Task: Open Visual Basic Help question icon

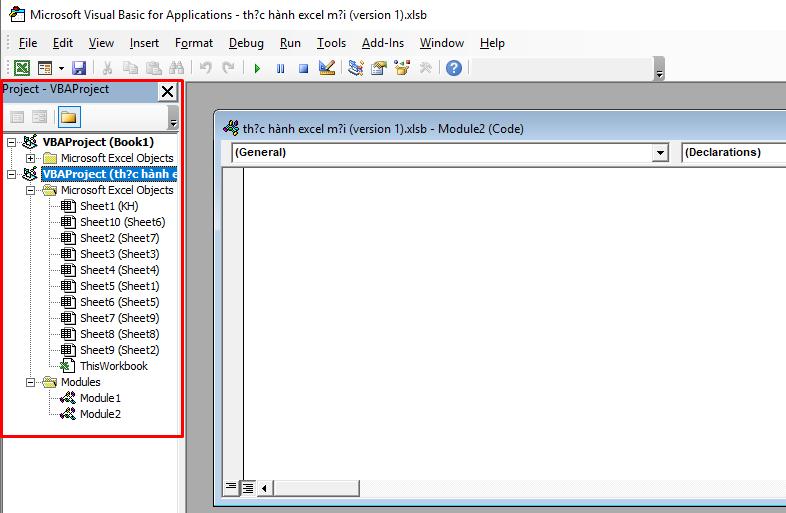Action: click(x=454, y=68)
